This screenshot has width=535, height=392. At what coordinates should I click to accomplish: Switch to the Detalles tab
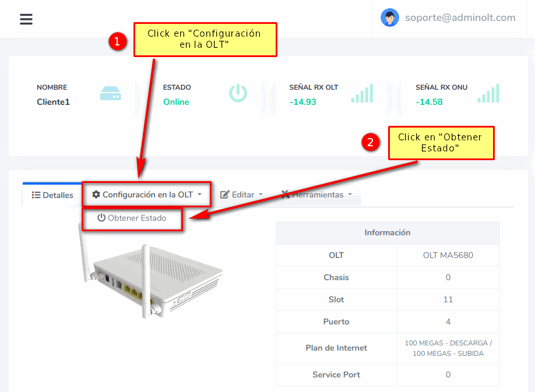click(x=52, y=195)
